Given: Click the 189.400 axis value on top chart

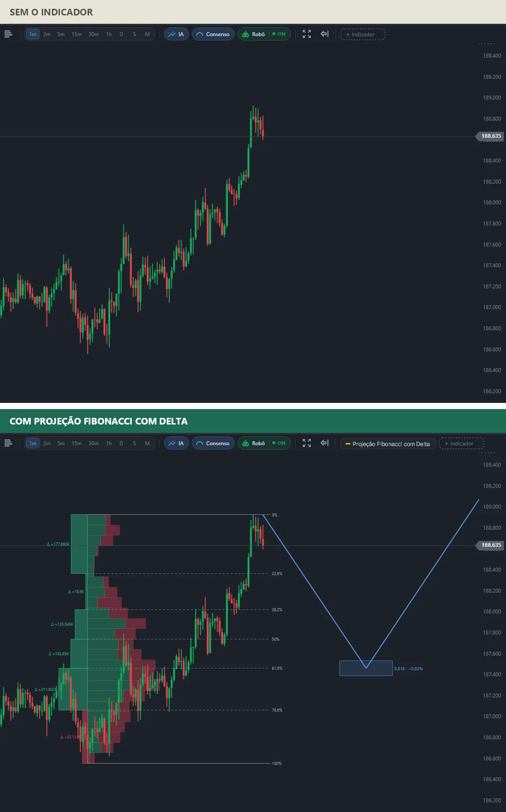Looking at the screenshot, I should pos(492,56).
